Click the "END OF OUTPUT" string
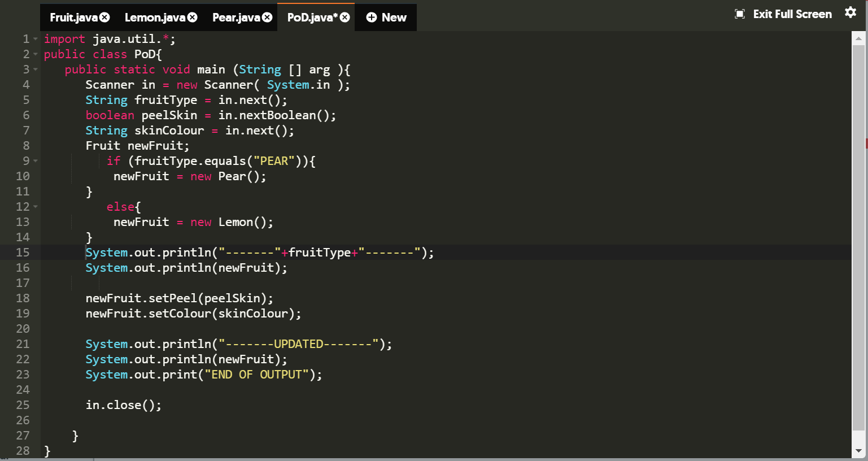This screenshot has width=868, height=461. [257, 375]
